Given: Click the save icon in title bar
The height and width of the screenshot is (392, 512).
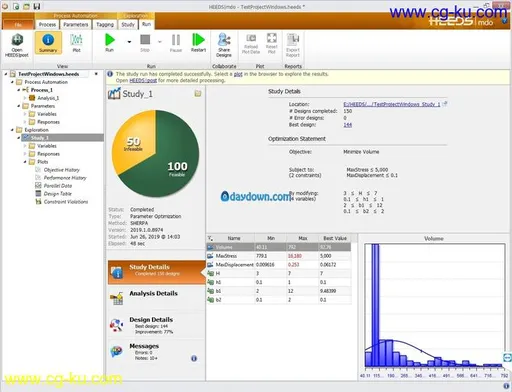Looking at the screenshot, I should coord(37,6).
